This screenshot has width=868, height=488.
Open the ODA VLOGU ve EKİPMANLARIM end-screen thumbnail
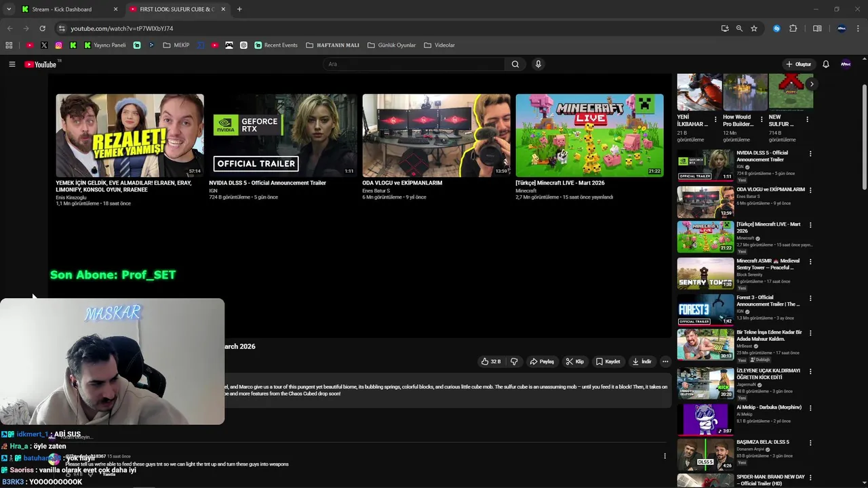pyautogui.click(x=436, y=136)
